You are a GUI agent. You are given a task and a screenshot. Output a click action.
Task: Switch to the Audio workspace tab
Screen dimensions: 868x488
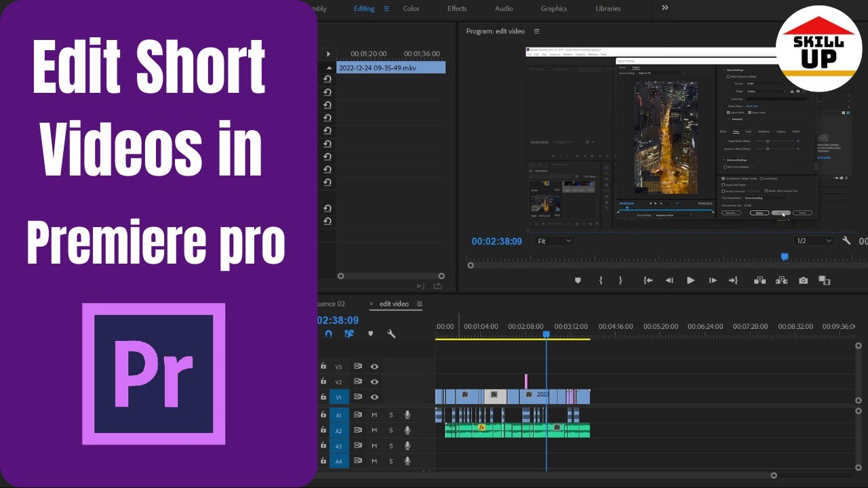pyautogui.click(x=504, y=9)
